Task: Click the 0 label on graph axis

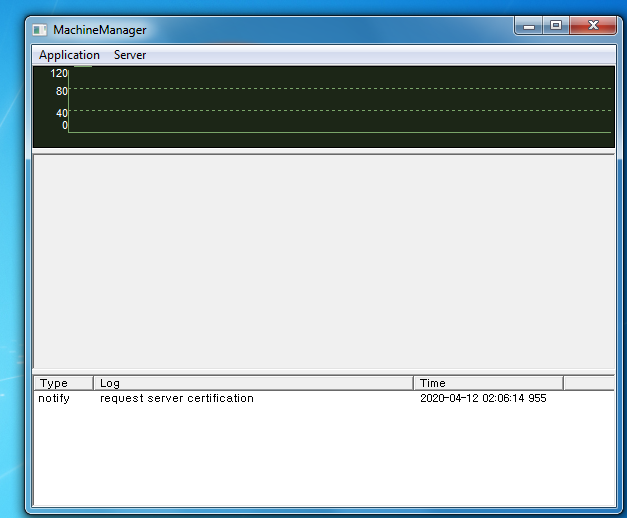Action: coord(65,125)
